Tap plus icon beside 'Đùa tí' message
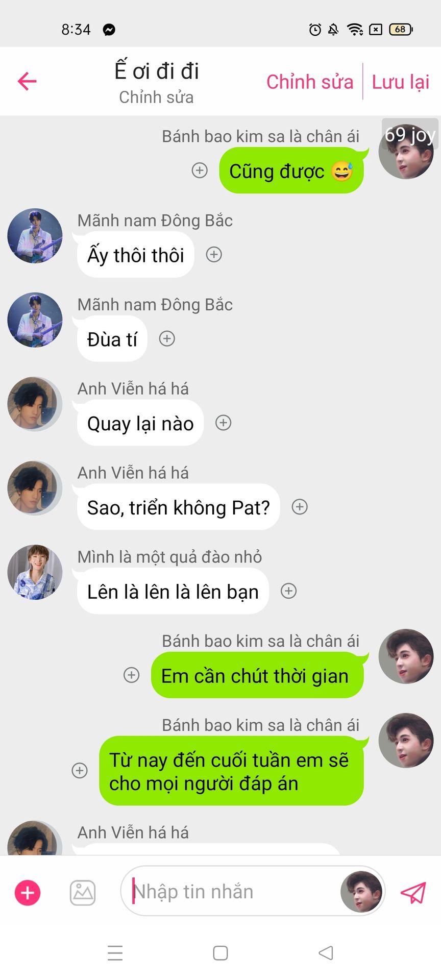Viewport: 441px width, 980px height. (167, 338)
